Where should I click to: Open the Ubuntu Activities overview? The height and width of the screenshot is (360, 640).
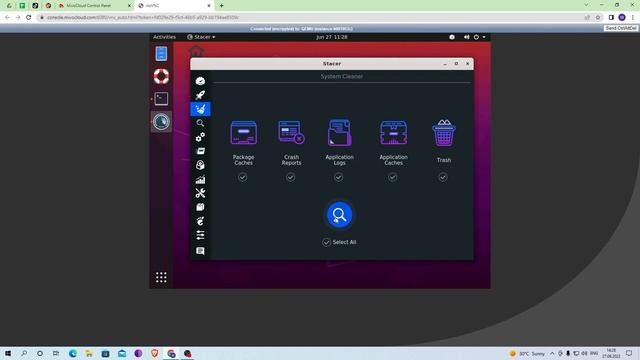tap(164, 37)
